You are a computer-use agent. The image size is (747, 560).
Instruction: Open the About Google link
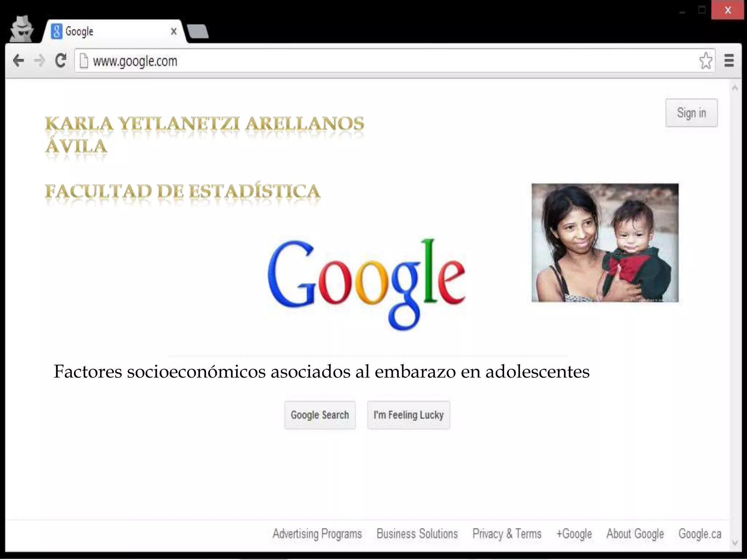point(635,534)
